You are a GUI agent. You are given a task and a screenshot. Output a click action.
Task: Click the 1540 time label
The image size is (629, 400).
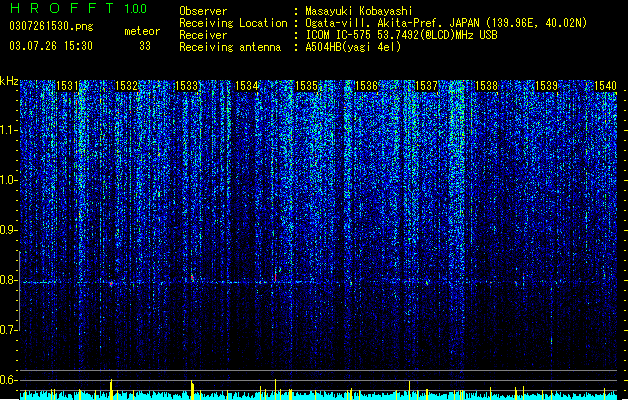(x=605, y=86)
